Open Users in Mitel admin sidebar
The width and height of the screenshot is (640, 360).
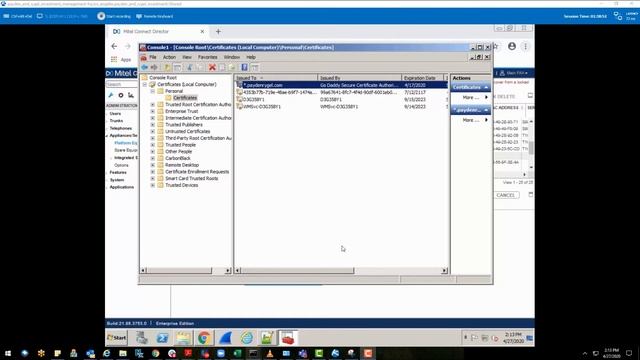[115, 114]
